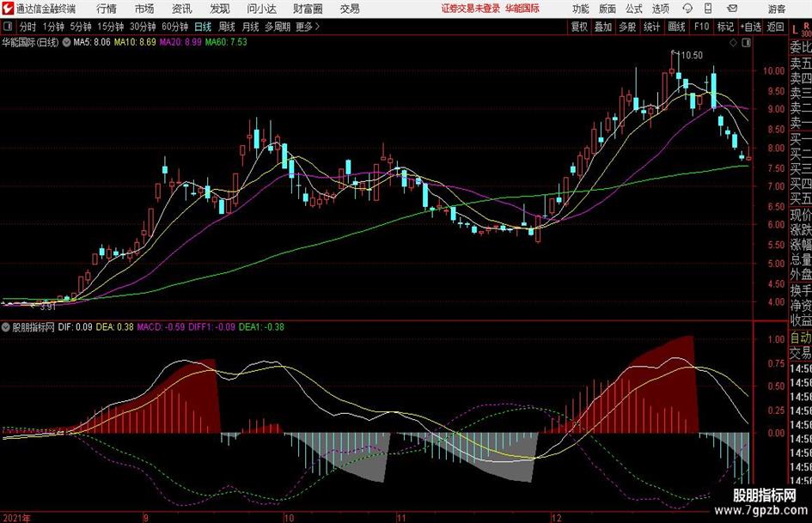Click the 通达信 red logo icon
This screenshot has width=812, height=523.
tap(8, 9)
